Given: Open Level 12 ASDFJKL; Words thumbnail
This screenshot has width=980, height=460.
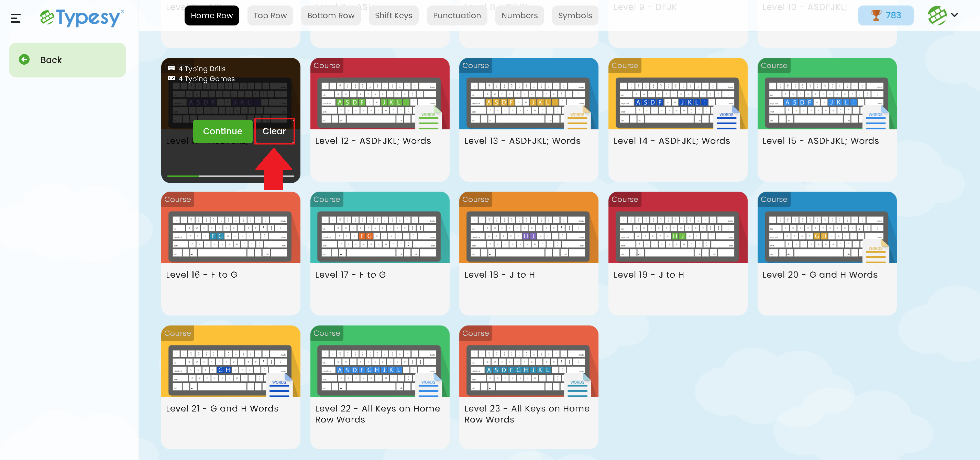Looking at the screenshot, I should [380, 94].
